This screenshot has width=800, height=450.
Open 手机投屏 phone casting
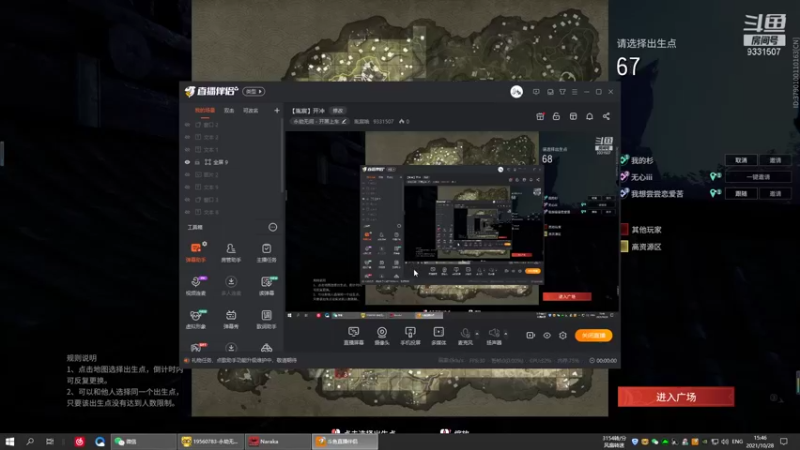(x=410, y=336)
